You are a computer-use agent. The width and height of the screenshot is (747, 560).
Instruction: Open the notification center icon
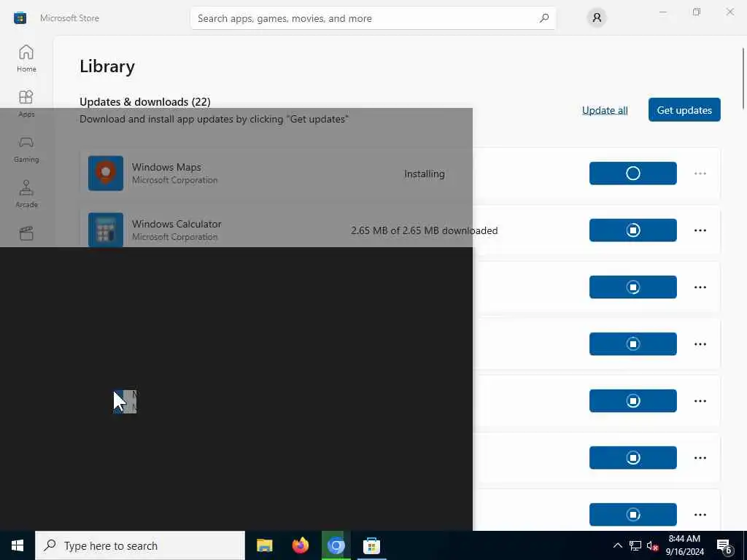coord(724,546)
